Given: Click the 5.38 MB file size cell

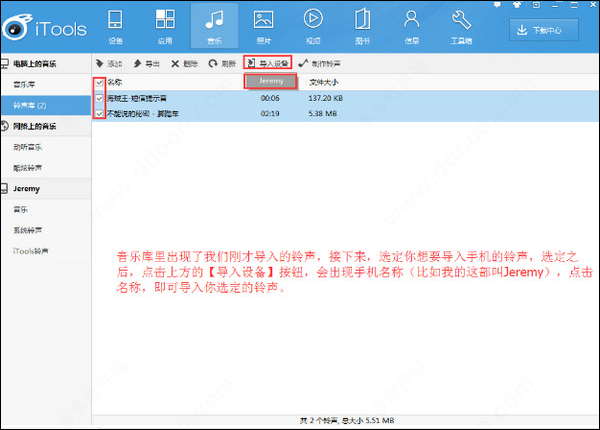Looking at the screenshot, I should (x=323, y=114).
